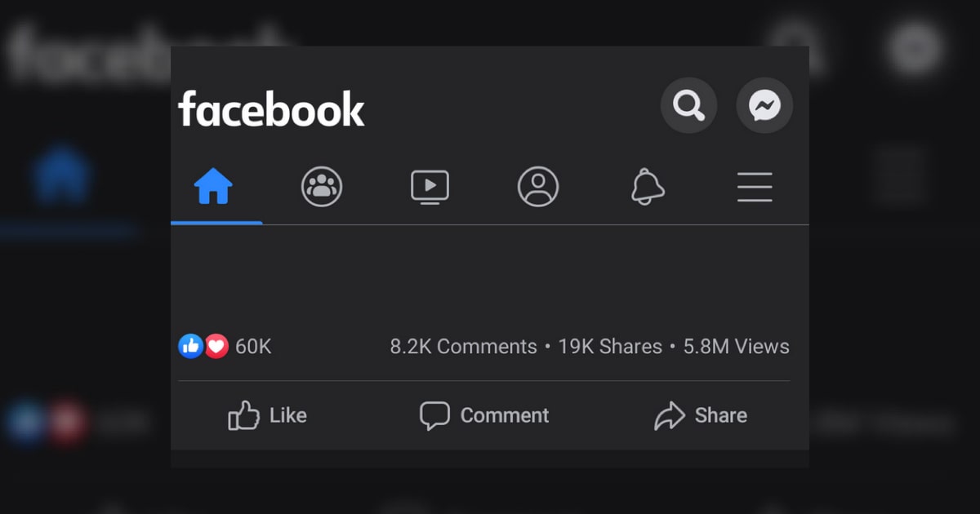Click the blue thumbs-up reaction badge
The width and height of the screenshot is (980, 514).
coord(190,347)
